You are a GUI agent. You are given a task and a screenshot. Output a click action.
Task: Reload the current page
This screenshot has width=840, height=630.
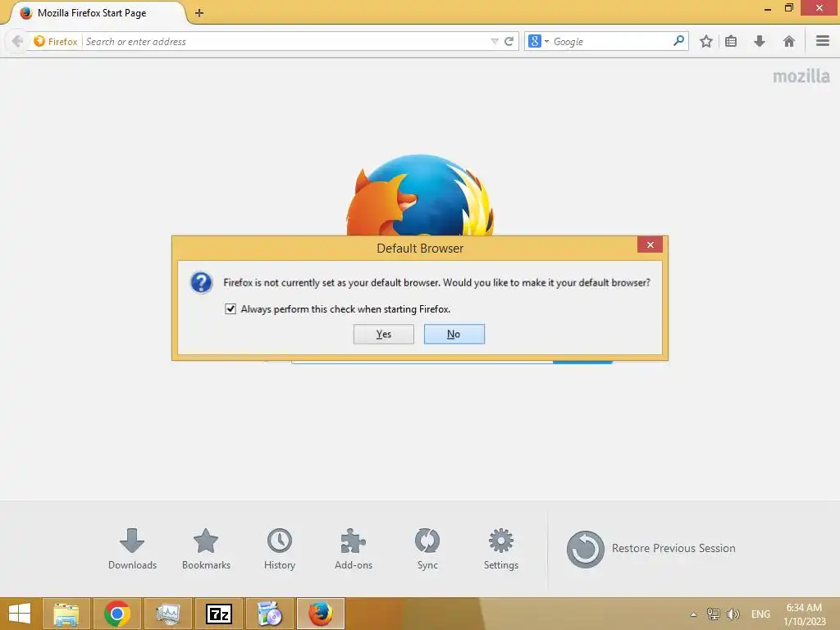click(x=509, y=41)
